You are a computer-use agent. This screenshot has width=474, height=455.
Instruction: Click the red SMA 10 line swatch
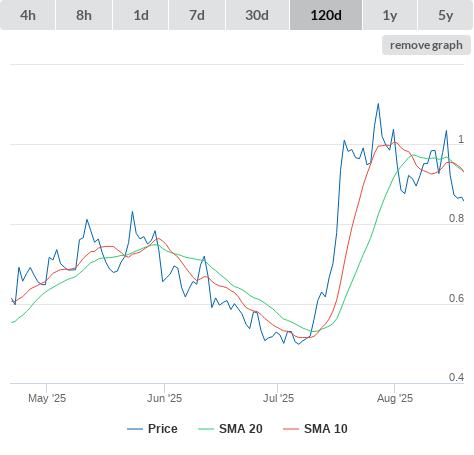click(291, 429)
